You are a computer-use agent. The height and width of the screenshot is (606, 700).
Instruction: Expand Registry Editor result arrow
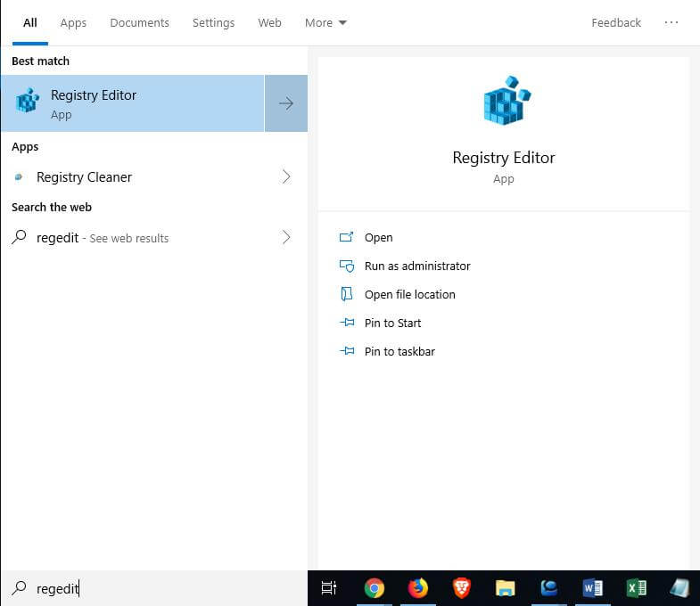286,103
